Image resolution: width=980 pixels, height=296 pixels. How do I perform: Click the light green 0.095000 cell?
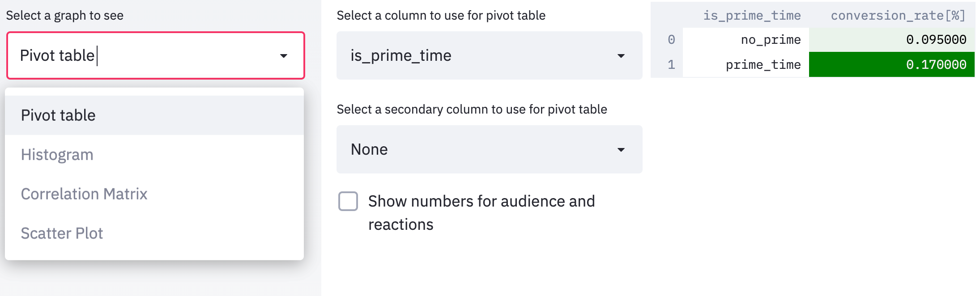coord(892,40)
